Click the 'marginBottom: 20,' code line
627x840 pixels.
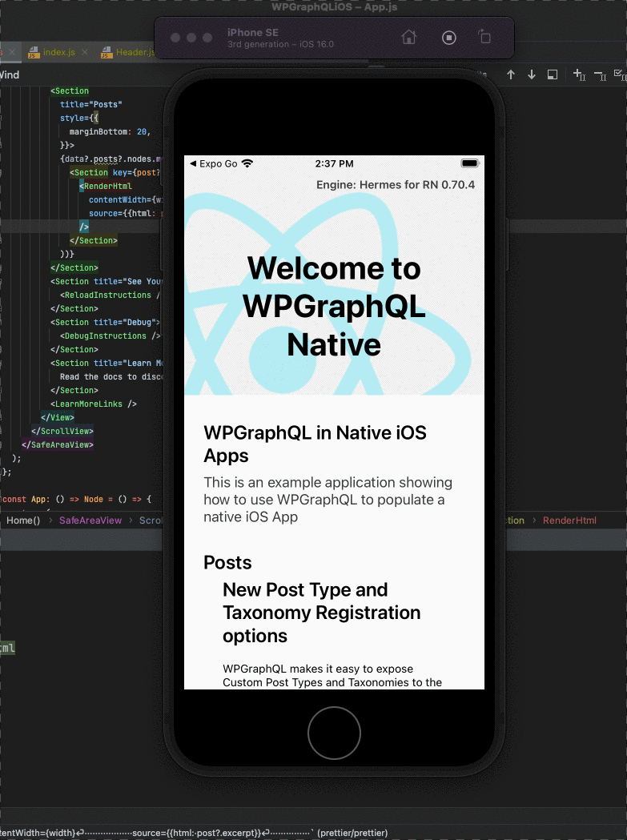click(x=110, y=132)
